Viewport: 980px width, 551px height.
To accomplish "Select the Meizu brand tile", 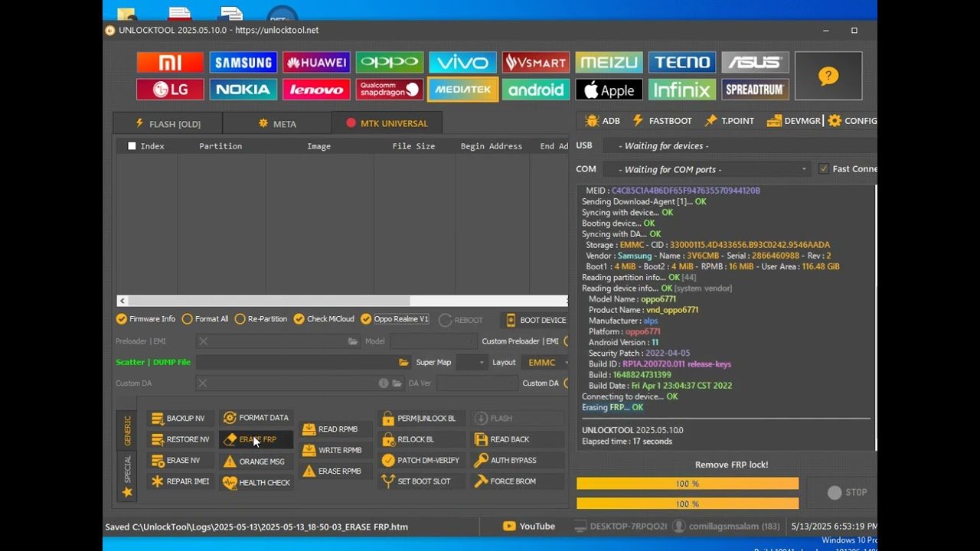I will click(x=609, y=62).
